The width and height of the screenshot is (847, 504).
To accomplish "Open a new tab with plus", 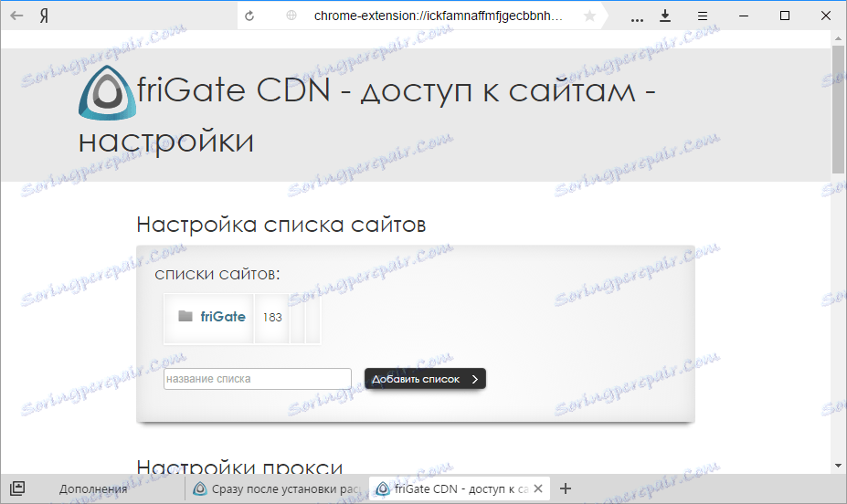I will (x=566, y=488).
